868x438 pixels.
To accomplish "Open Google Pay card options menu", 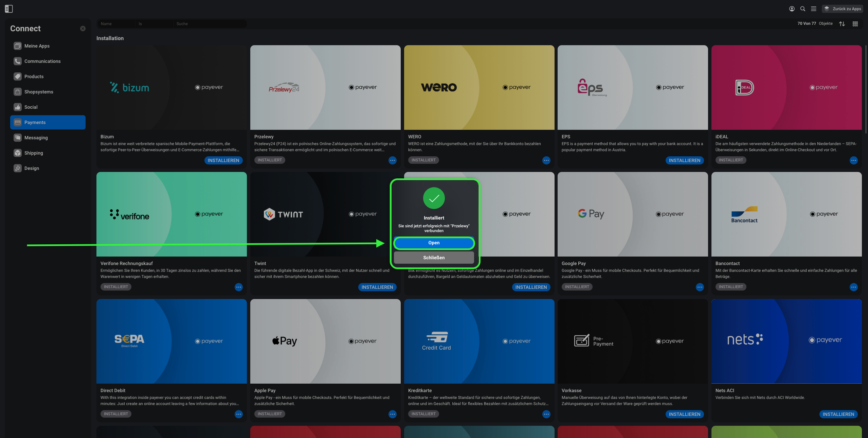I will coord(700,287).
